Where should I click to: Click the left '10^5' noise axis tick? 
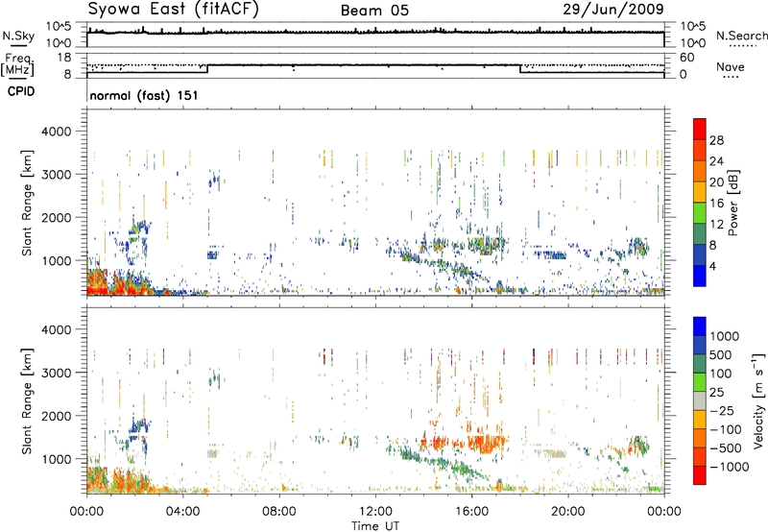click(x=59, y=26)
